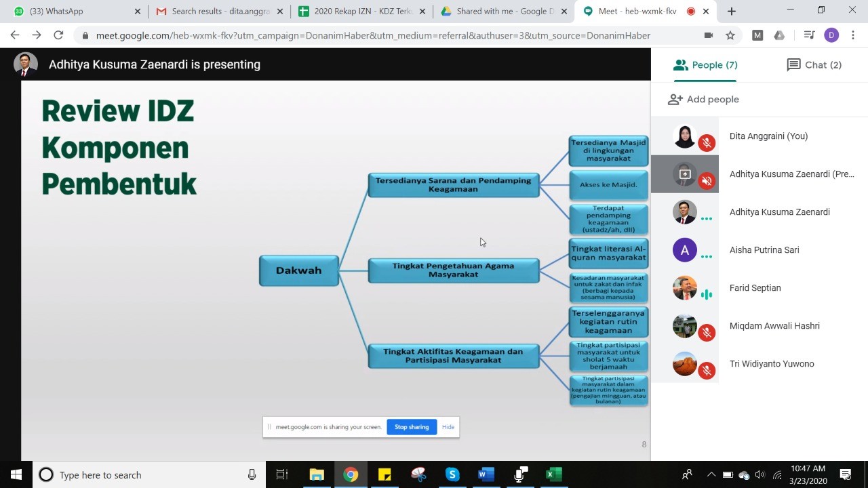Image resolution: width=868 pixels, height=488 pixels.
Task: Reload the Google Meet page
Action: (58, 35)
